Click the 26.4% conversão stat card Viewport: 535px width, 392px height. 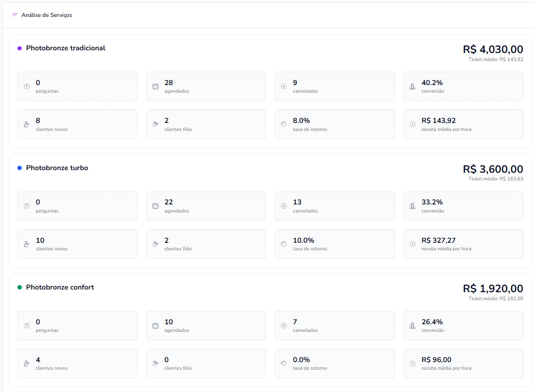pos(463,326)
